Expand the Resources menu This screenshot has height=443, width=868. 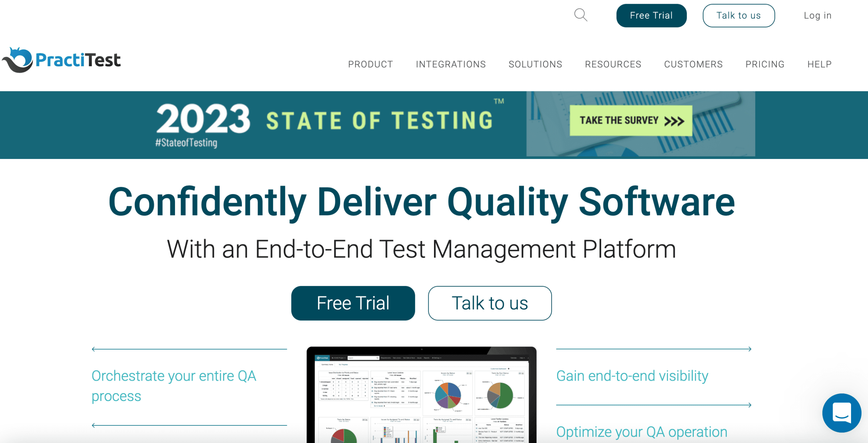(x=613, y=64)
